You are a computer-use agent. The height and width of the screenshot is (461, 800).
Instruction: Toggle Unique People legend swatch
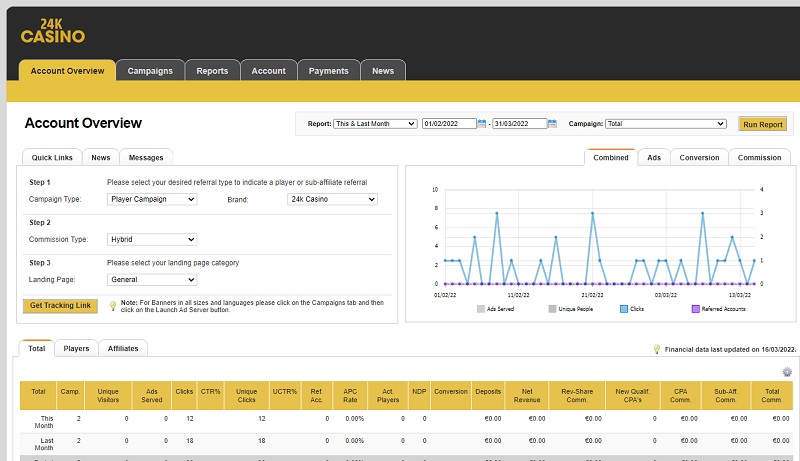[552, 309]
